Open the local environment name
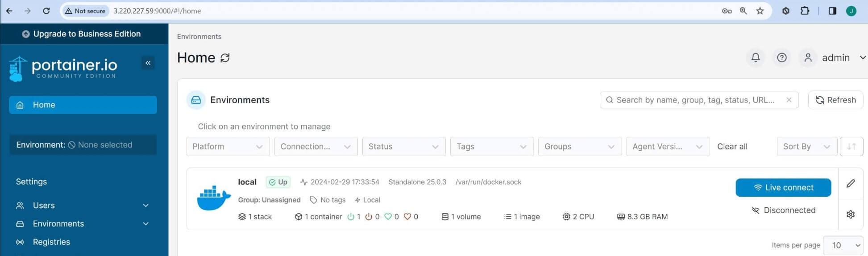 click(x=247, y=182)
